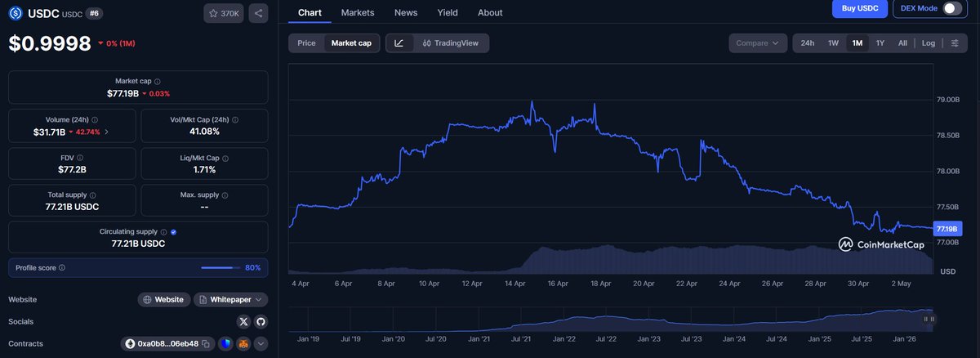Toggle Log scale on chart

[x=929, y=43]
